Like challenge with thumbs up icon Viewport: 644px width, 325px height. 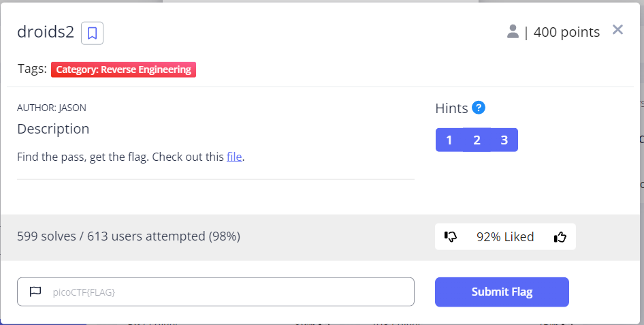tap(560, 237)
